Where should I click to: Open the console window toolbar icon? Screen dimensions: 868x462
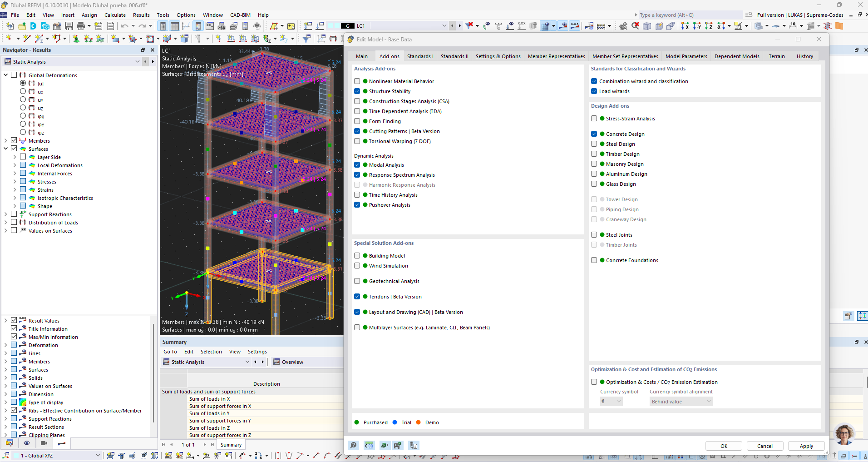[x=210, y=26]
